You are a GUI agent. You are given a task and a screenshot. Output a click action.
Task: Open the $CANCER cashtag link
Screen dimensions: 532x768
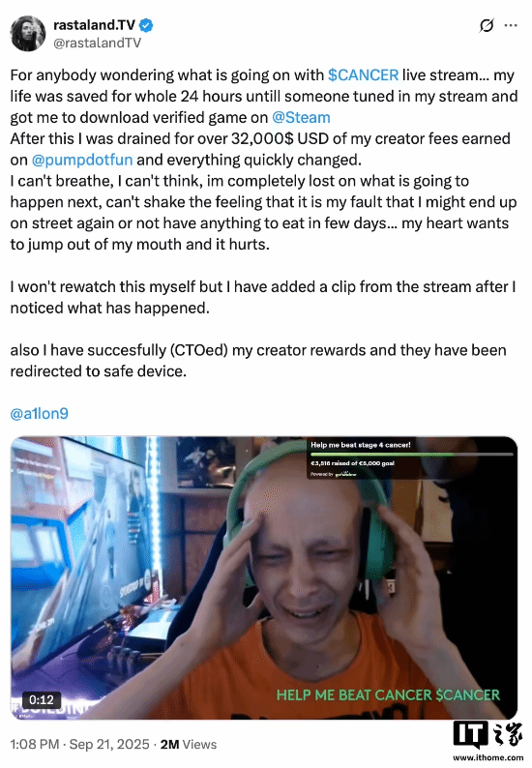point(363,74)
